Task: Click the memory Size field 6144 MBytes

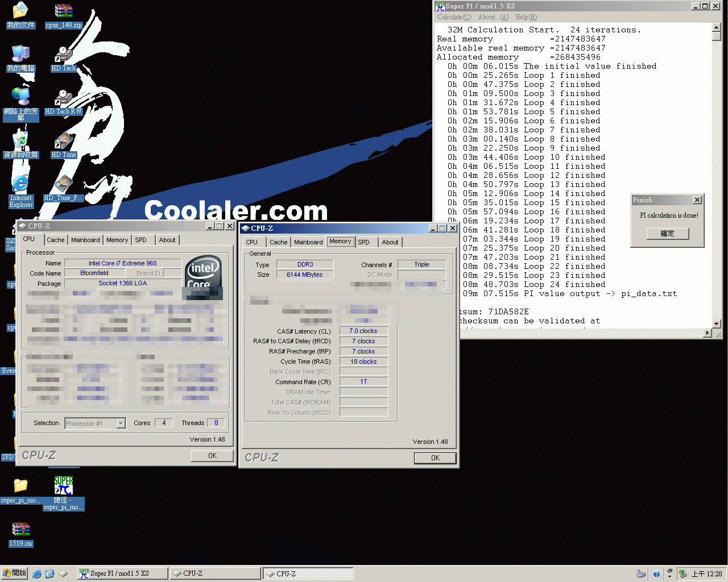Action: (x=305, y=275)
